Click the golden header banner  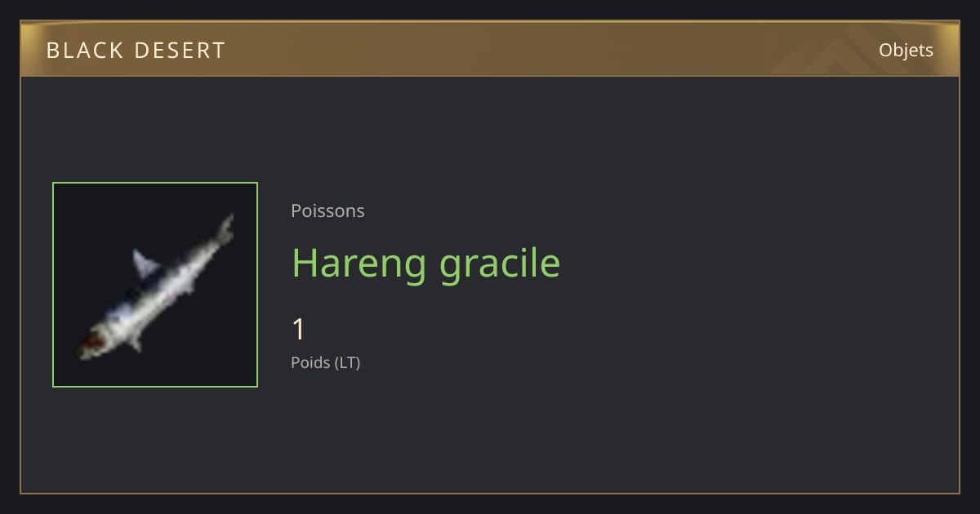(490, 49)
